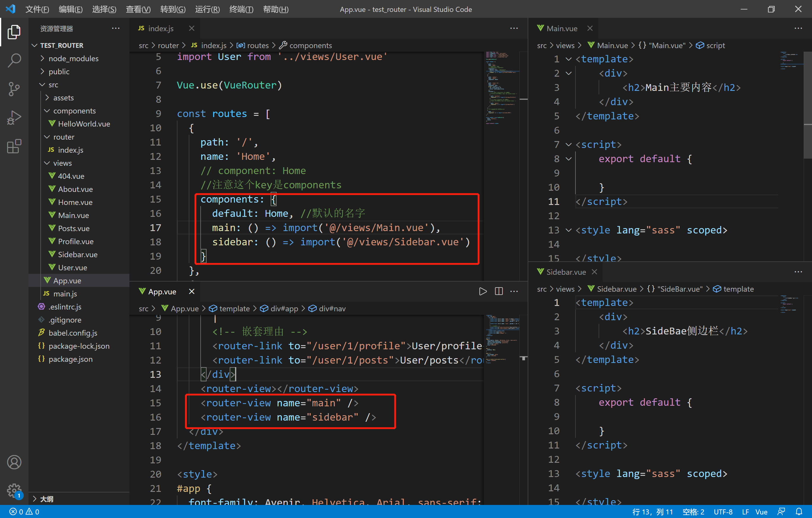Open the Search view in activity bar
Screen dimensions: 812x518
coord(14,60)
